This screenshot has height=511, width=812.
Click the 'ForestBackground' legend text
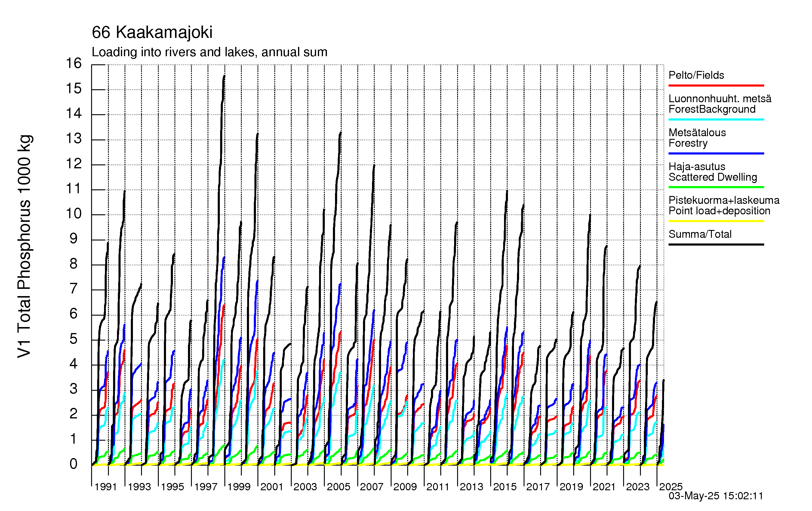[x=712, y=109]
